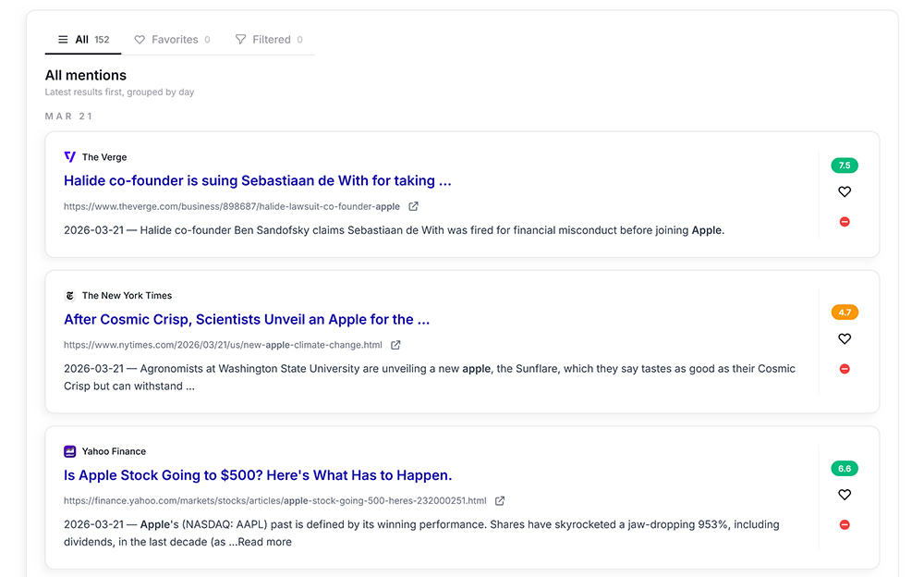Click the Yahoo Finance source name
924x577 pixels.
114,451
